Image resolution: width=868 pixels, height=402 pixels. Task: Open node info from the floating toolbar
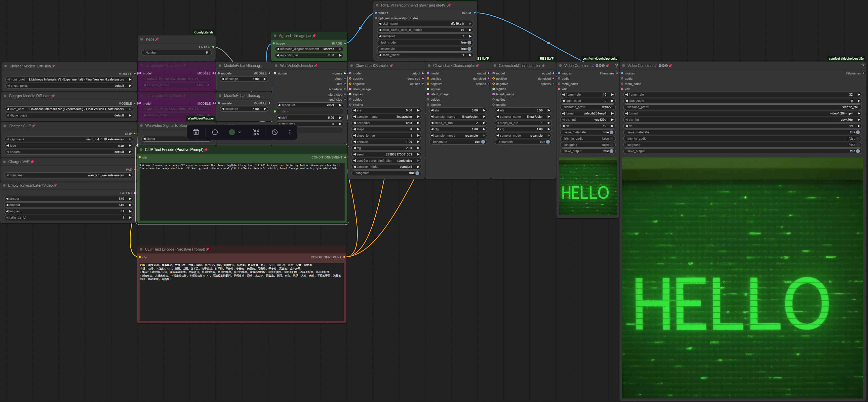[x=215, y=132]
